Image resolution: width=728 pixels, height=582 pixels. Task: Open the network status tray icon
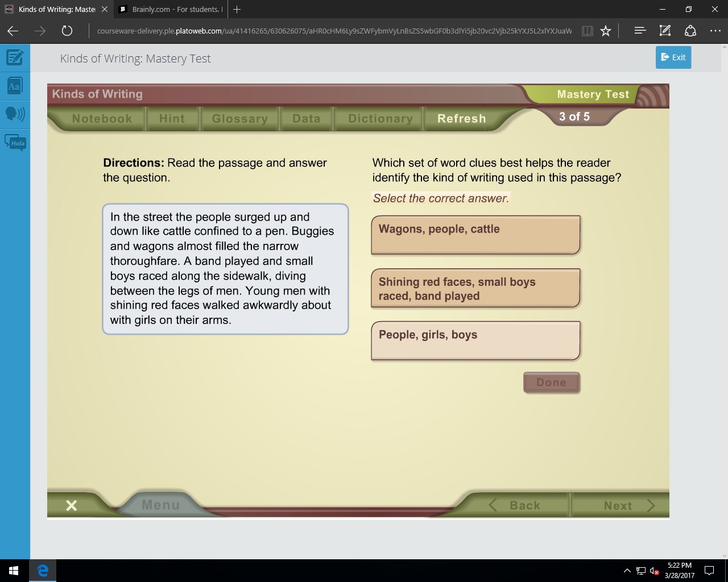(x=641, y=571)
